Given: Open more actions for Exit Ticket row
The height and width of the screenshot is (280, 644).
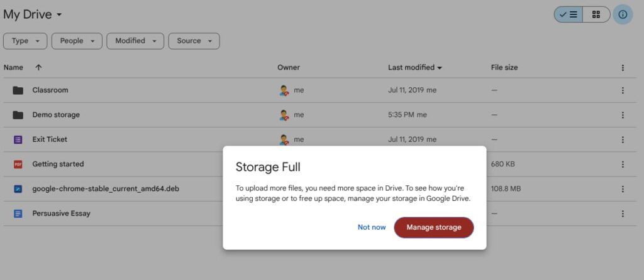Looking at the screenshot, I should tap(623, 140).
